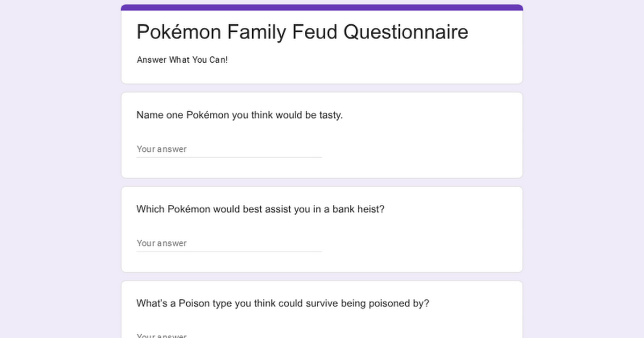Focus the answer field under the tasty Pokémon question

pos(229,149)
